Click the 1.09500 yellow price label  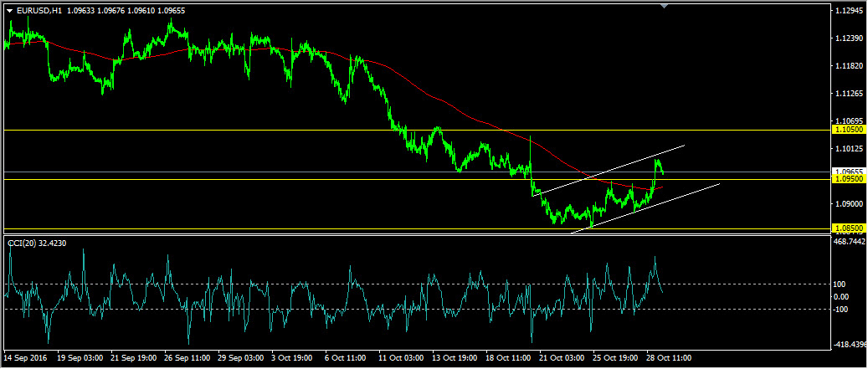click(x=849, y=180)
